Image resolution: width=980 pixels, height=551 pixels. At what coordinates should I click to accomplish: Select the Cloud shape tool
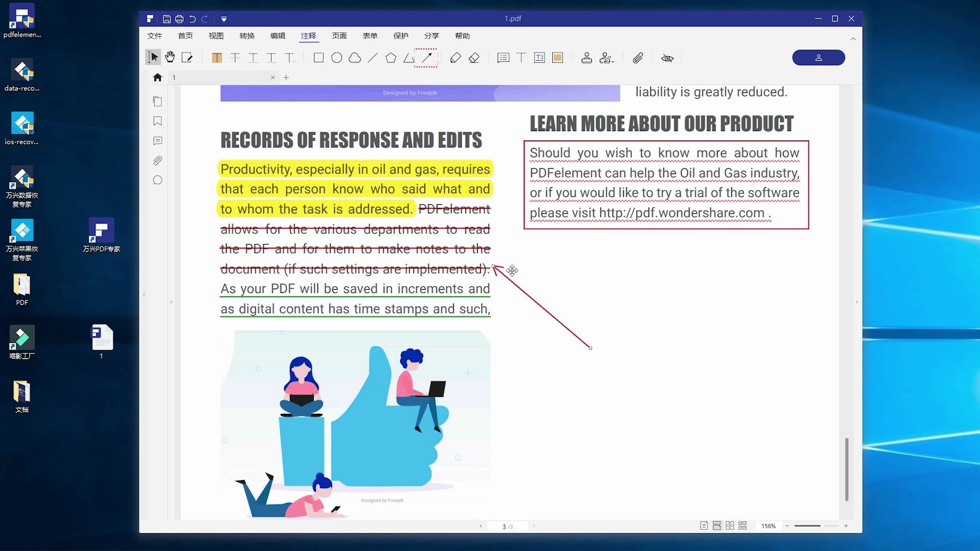point(355,58)
